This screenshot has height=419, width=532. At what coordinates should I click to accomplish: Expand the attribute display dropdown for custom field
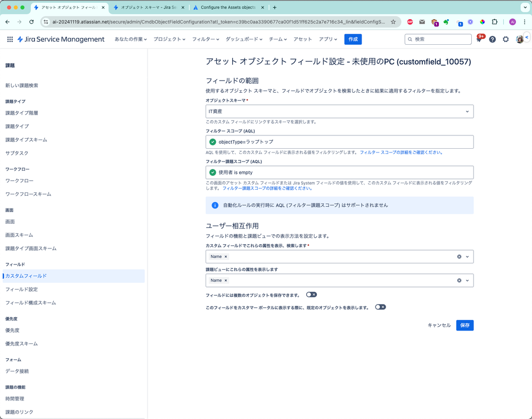pyautogui.click(x=468, y=256)
